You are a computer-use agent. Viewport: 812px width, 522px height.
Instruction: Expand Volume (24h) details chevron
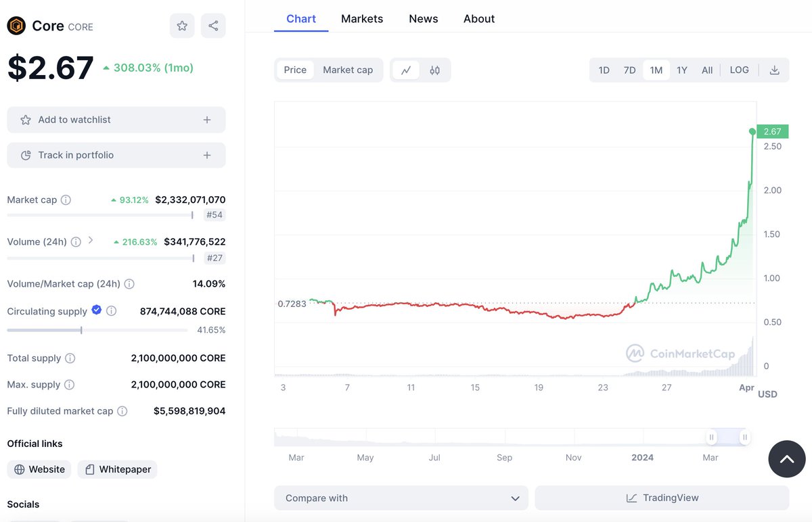[91, 241]
